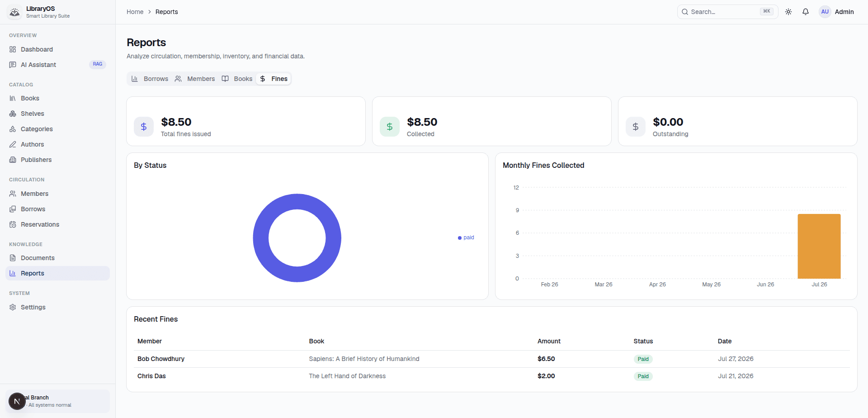This screenshot has width=868, height=418.
Task: Click the Paid badge for Bob Chowdhury
Action: coord(643,359)
